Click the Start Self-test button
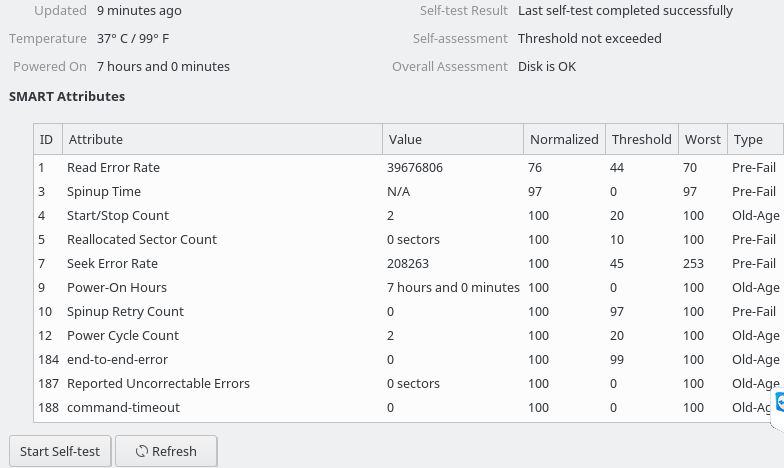The width and height of the screenshot is (784, 468). [60, 451]
